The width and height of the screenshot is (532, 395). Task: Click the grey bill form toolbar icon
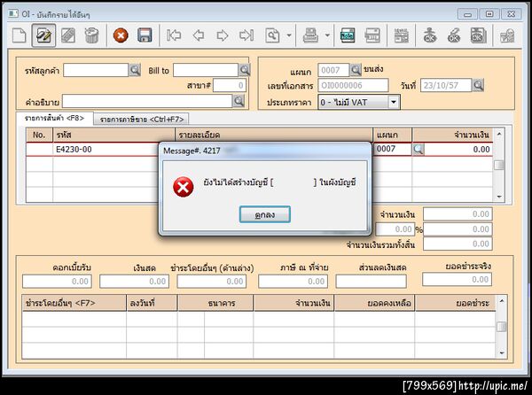(372, 35)
